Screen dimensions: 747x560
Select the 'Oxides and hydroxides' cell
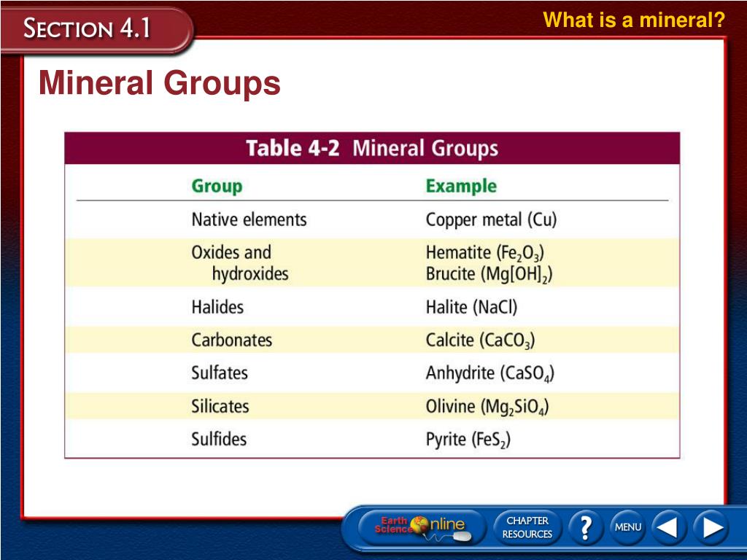click(240, 262)
